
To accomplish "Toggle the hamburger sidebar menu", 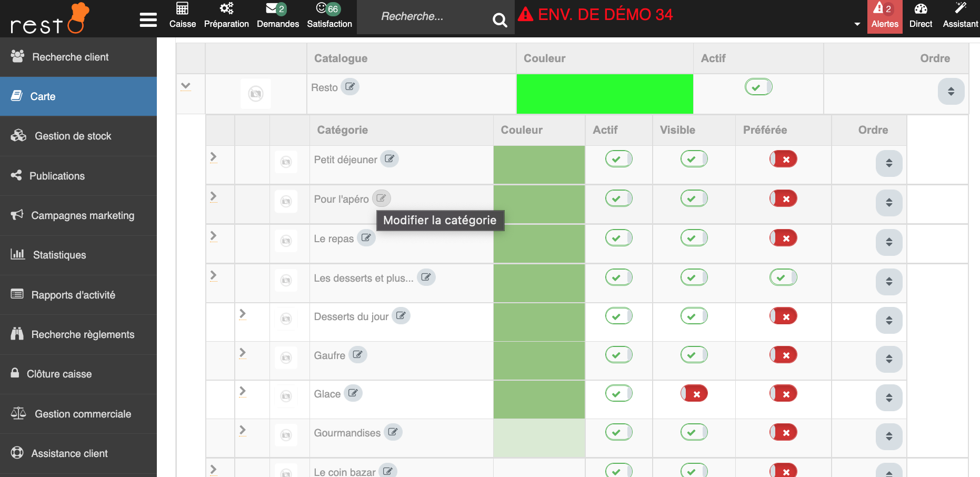I will pos(148,20).
